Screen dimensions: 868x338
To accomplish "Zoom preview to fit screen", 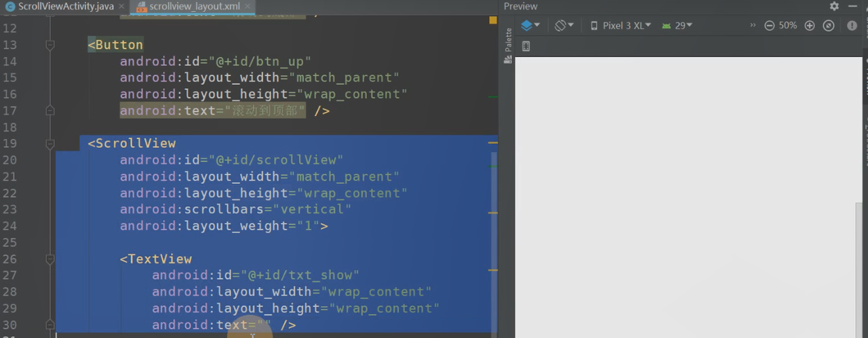I will (x=828, y=25).
